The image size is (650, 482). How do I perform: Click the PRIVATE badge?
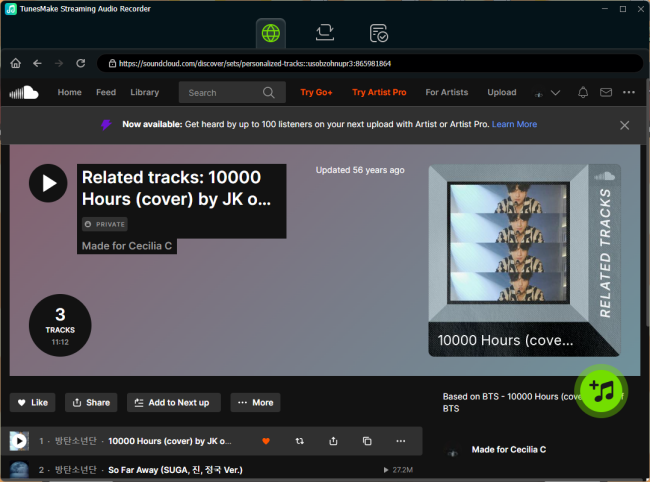(105, 224)
